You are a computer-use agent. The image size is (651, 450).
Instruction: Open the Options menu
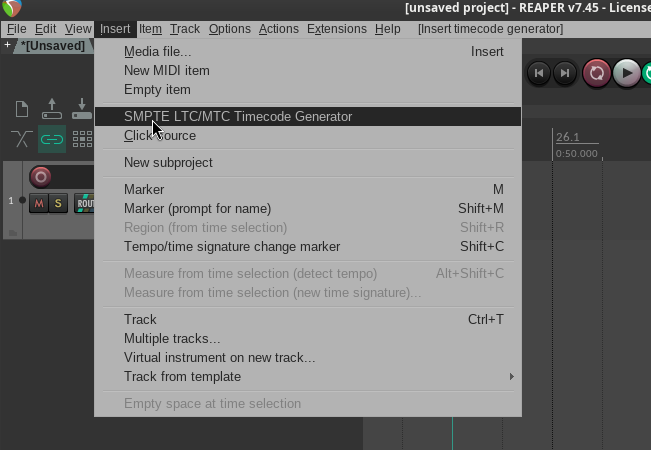[x=230, y=29]
